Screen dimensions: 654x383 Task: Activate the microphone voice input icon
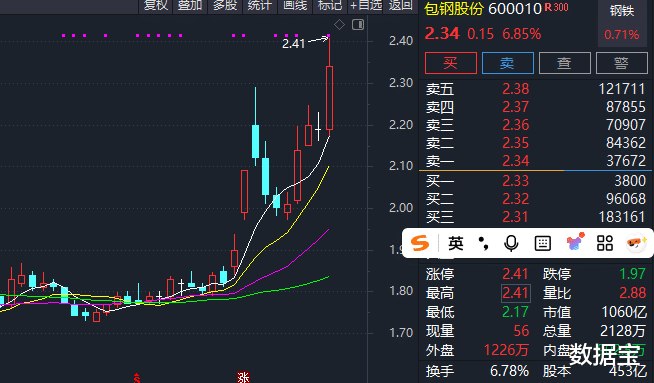point(511,243)
